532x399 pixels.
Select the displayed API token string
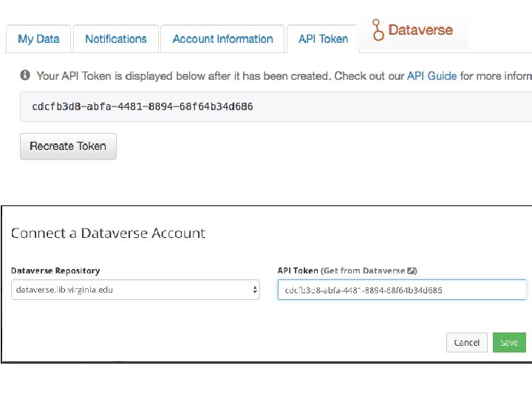[x=143, y=106]
